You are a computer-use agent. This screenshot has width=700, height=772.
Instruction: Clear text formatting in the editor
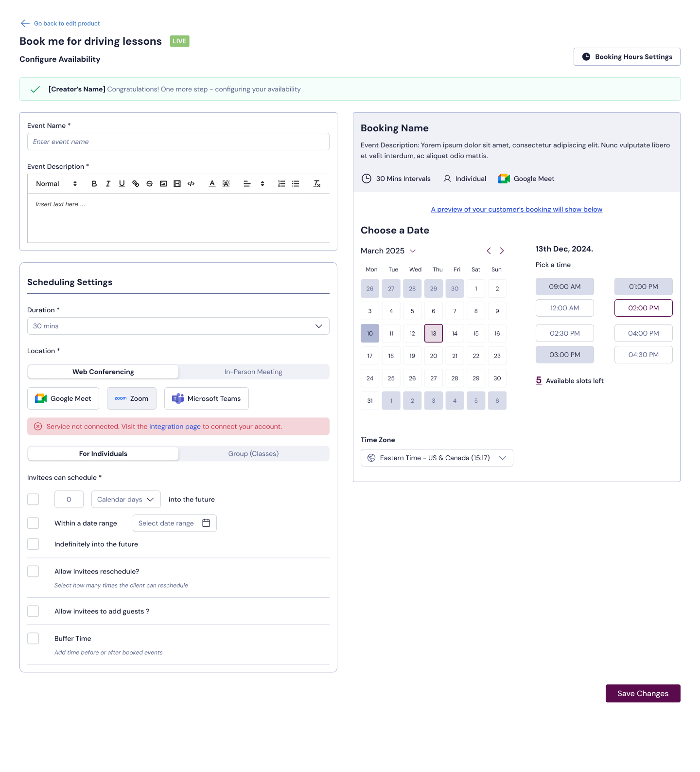pyautogui.click(x=317, y=184)
